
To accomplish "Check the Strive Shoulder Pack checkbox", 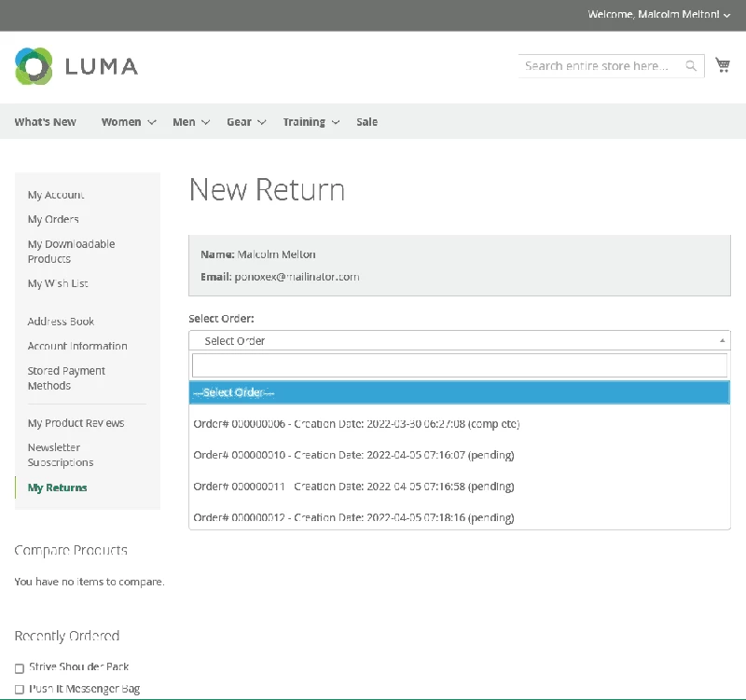I will [20, 668].
